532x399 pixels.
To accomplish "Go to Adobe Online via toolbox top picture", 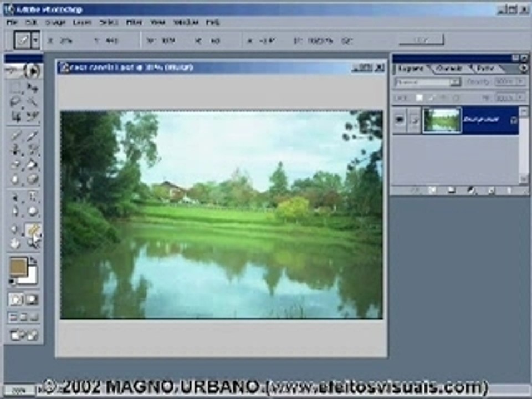I will click(x=23, y=71).
